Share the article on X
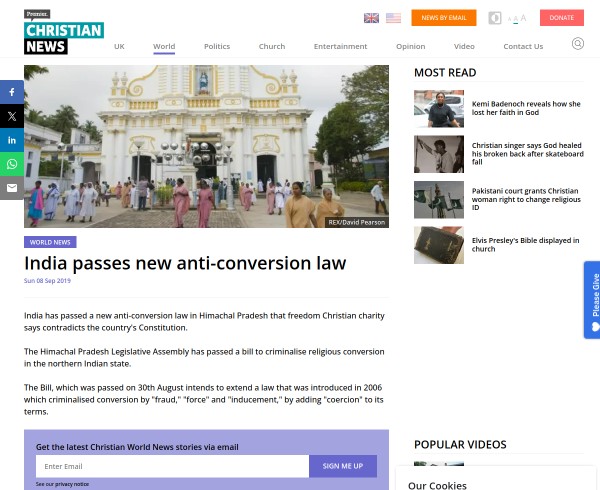The height and width of the screenshot is (490, 600). coord(12,116)
